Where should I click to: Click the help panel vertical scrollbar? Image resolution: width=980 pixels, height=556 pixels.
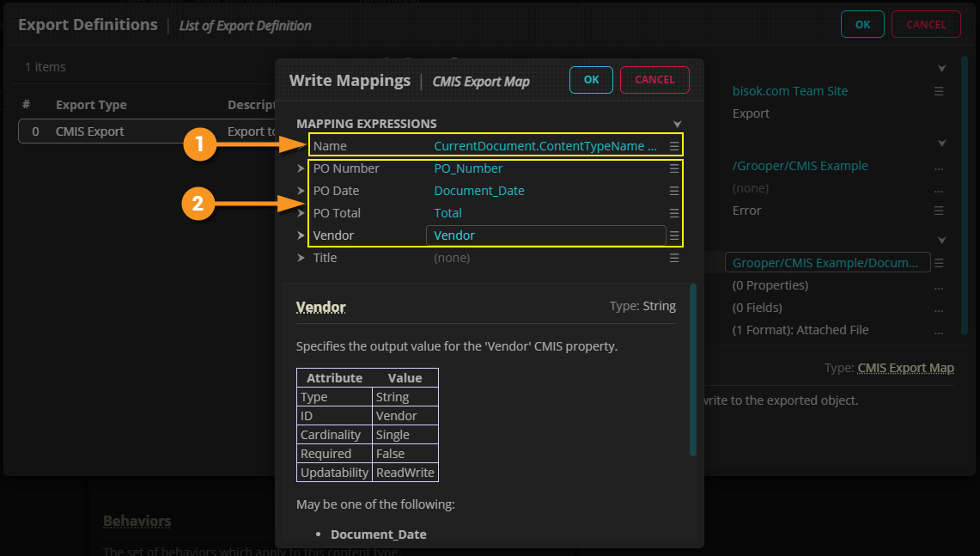point(693,370)
